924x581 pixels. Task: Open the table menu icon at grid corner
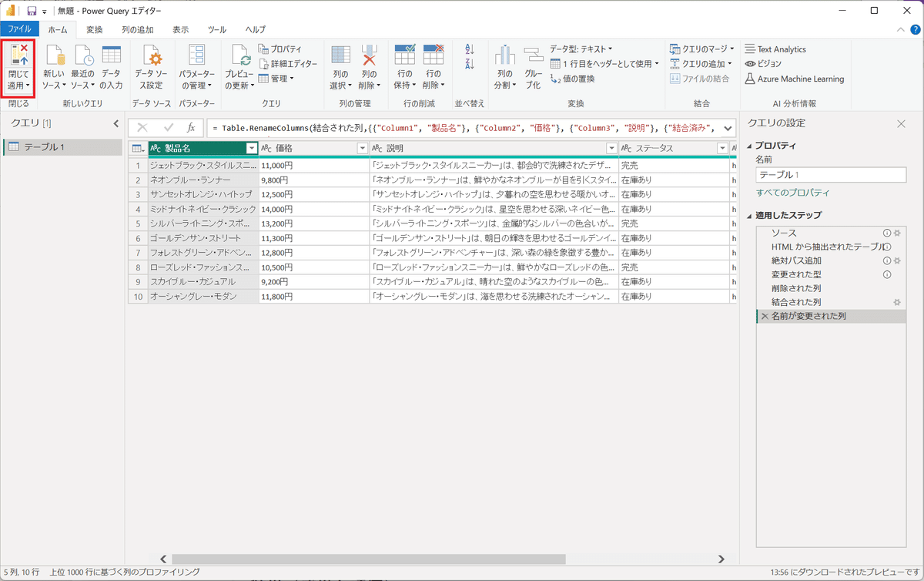[x=138, y=149]
